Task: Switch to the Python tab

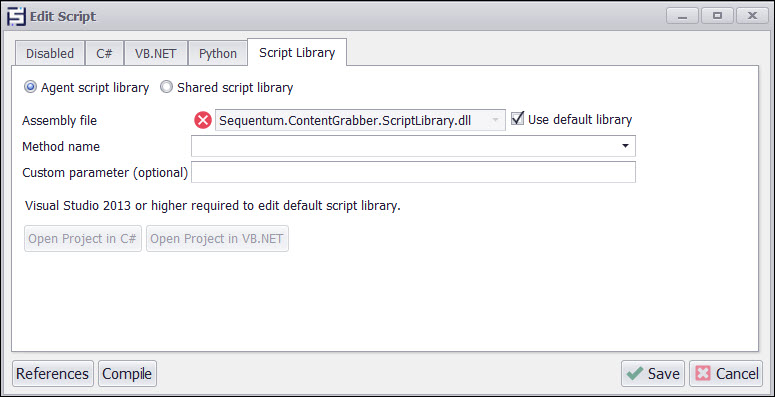Action: coord(217,53)
